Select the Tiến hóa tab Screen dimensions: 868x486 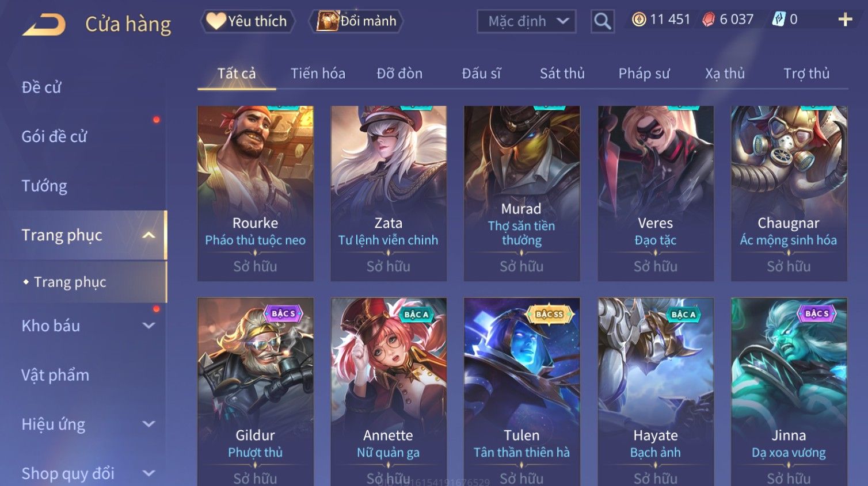pos(318,74)
